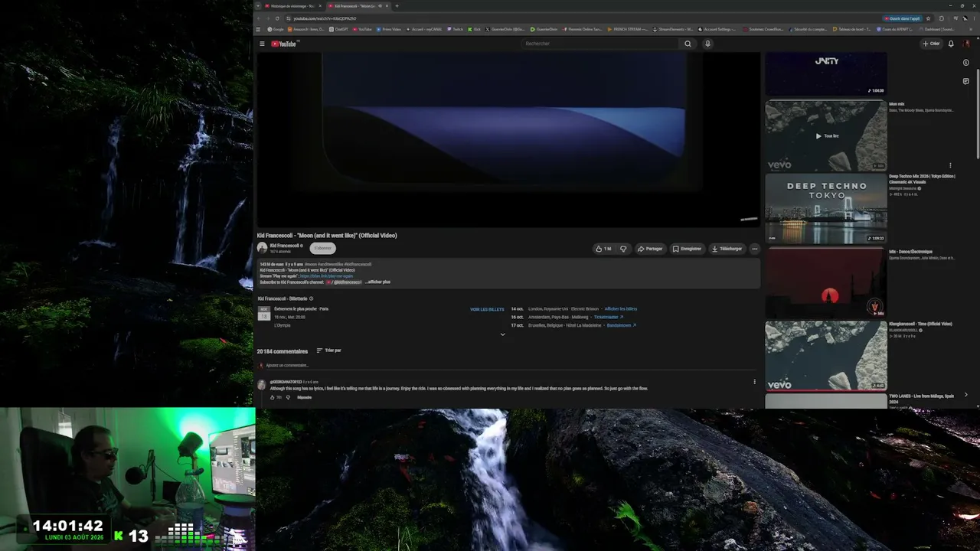Open the Kid Francescoli channel avatar
The width and height of the screenshot is (980, 551).
click(262, 248)
